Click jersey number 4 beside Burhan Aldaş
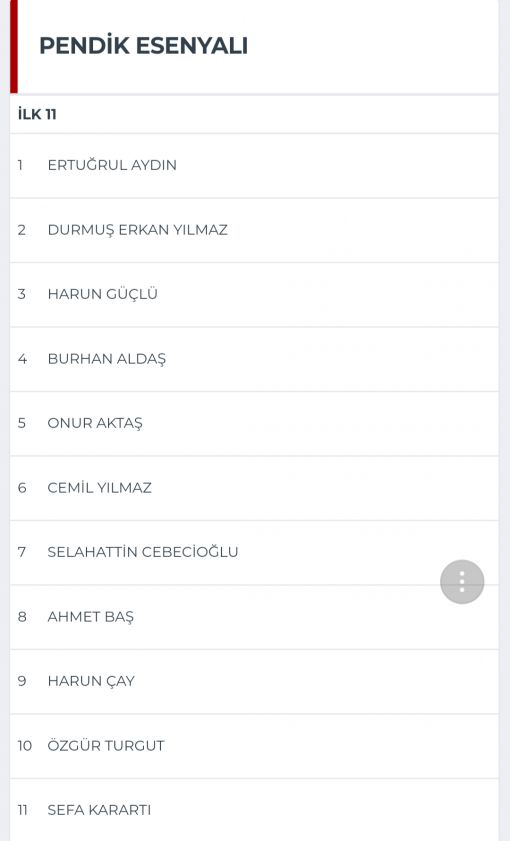The image size is (510, 841). 22,359
